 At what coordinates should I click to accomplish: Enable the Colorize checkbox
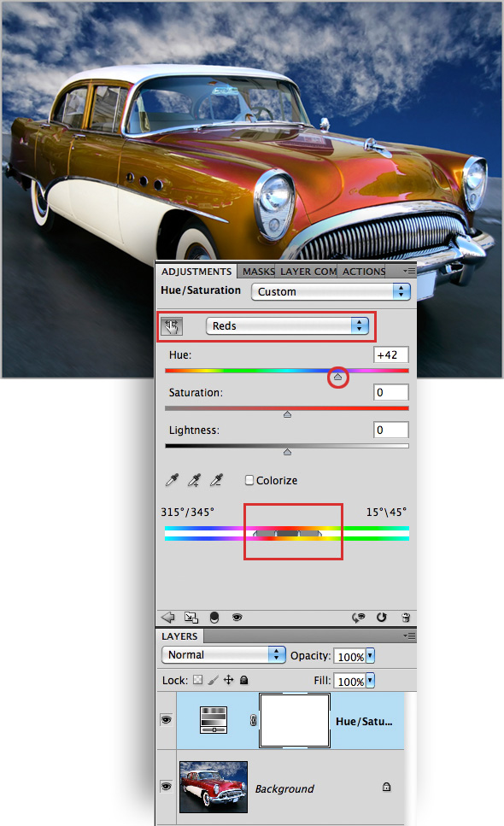(x=249, y=480)
